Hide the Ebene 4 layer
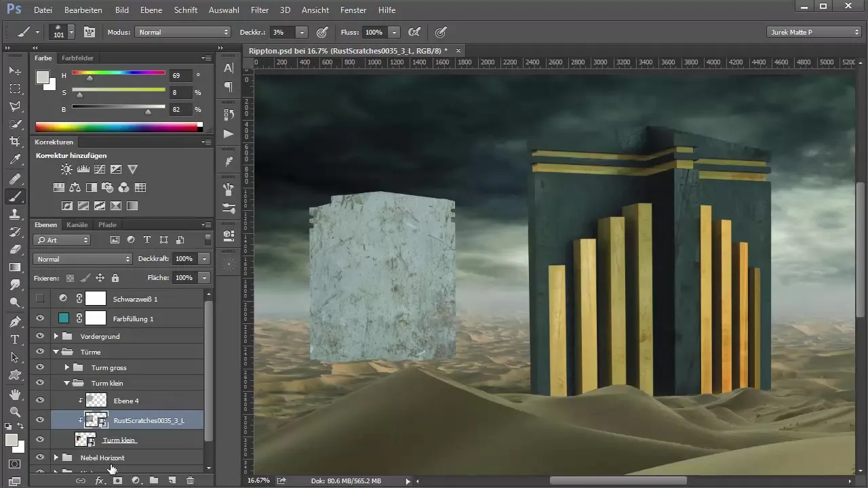This screenshot has height=488, width=868. pos(40,401)
